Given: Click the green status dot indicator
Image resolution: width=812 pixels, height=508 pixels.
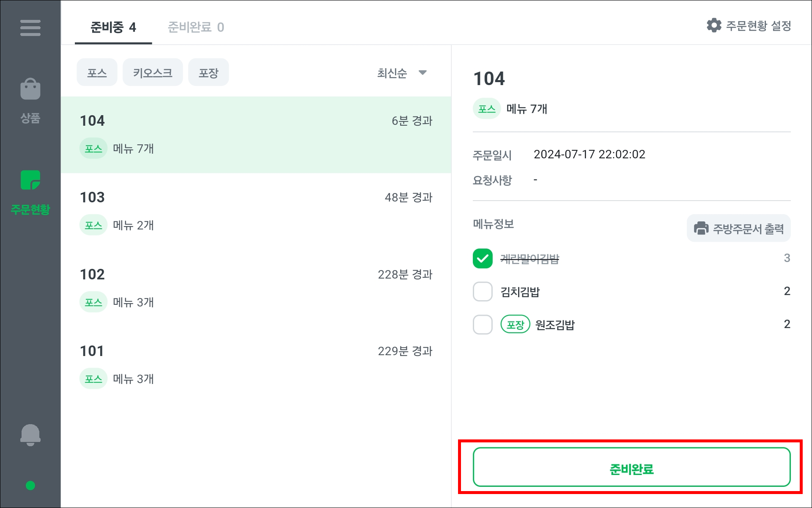Looking at the screenshot, I should point(30,486).
